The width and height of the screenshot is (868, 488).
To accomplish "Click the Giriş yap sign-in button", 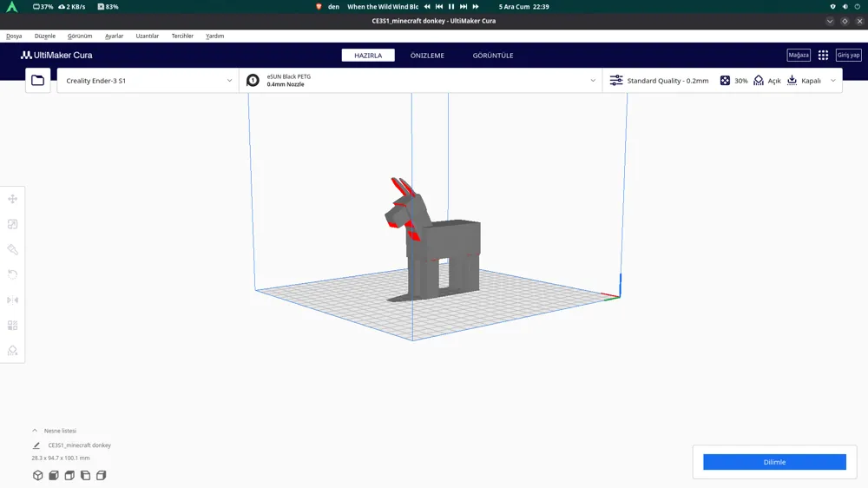I will [848, 55].
